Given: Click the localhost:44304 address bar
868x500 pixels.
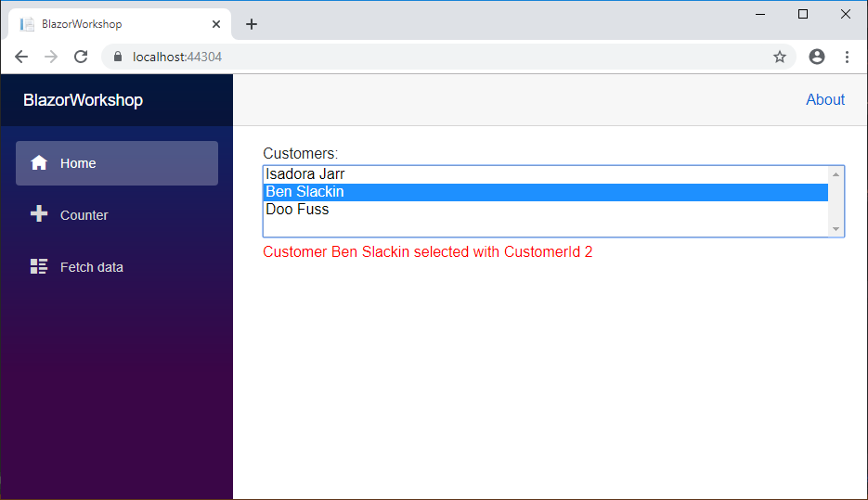Looking at the screenshot, I should pos(448,57).
